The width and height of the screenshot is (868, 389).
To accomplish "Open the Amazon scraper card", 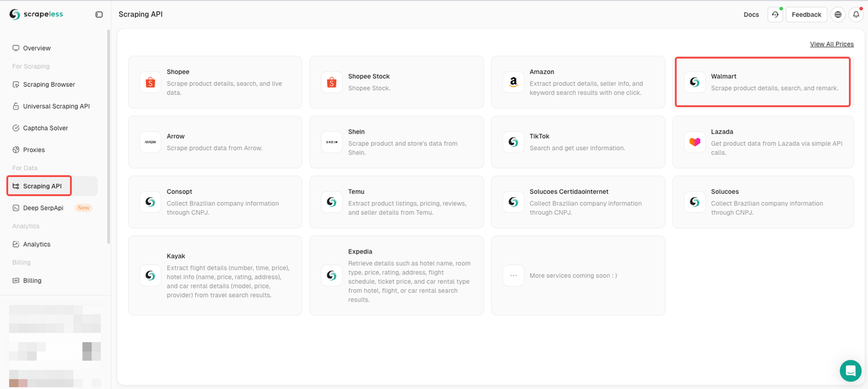I will point(578,82).
